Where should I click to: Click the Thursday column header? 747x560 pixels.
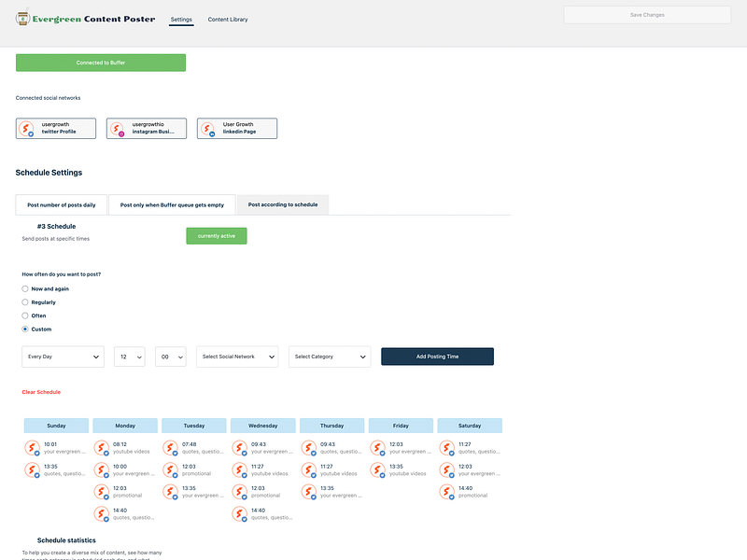332,426
